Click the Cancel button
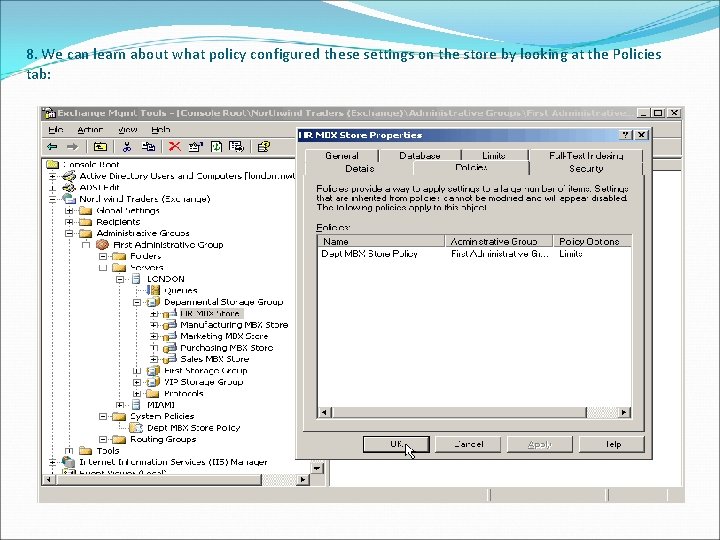The image size is (720, 540). click(468, 444)
